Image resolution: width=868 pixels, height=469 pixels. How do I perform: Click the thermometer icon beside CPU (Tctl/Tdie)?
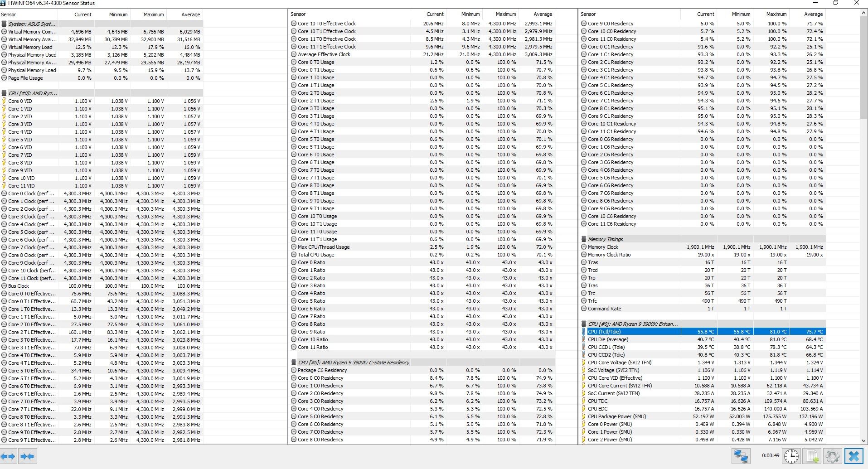point(584,332)
